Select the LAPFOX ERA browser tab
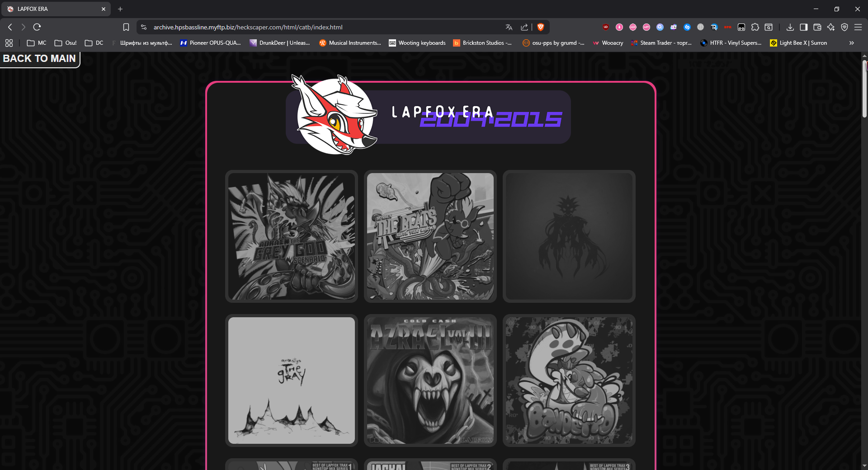This screenshot has width=868, height=470. (x=54, y=9)
